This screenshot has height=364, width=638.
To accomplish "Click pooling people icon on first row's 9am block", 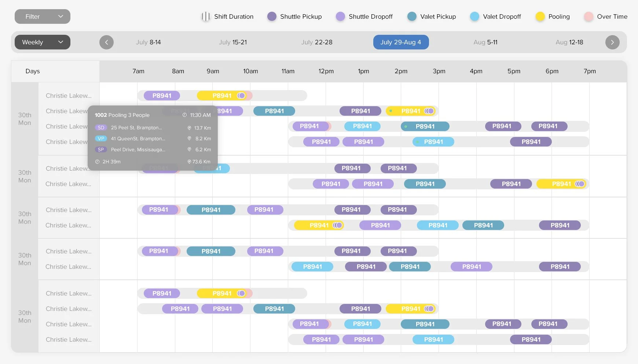I will click(x=241, y=96).
